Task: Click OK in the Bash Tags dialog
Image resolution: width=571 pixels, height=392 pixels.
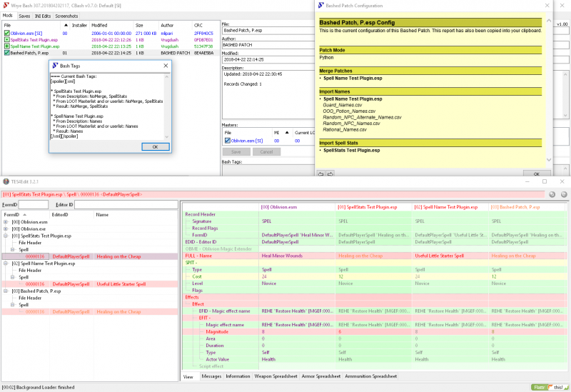Action: pyautogui.click(x=156, y=147)
